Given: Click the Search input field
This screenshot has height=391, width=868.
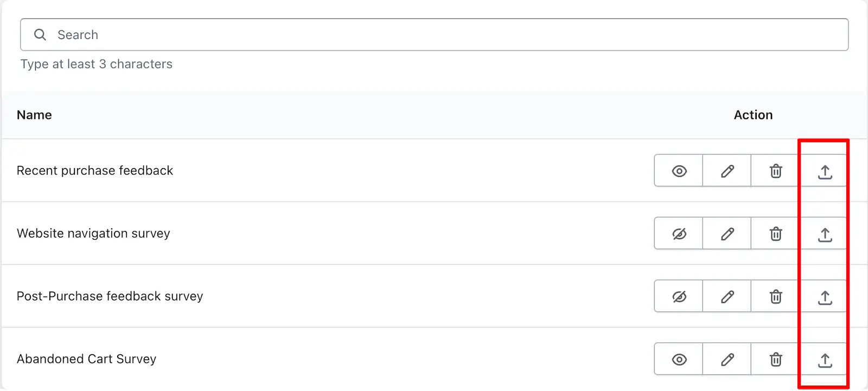Looking at the screenshot, I should 434,35.
